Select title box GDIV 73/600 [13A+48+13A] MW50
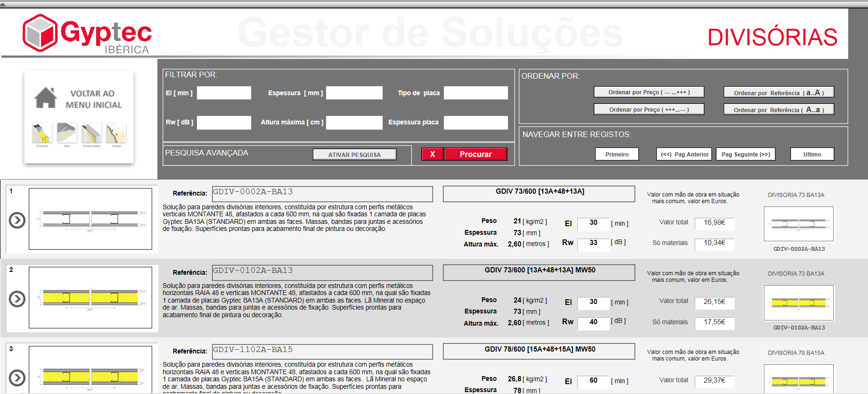This screenshot has height=394, width=868. [x=539, y=272]
